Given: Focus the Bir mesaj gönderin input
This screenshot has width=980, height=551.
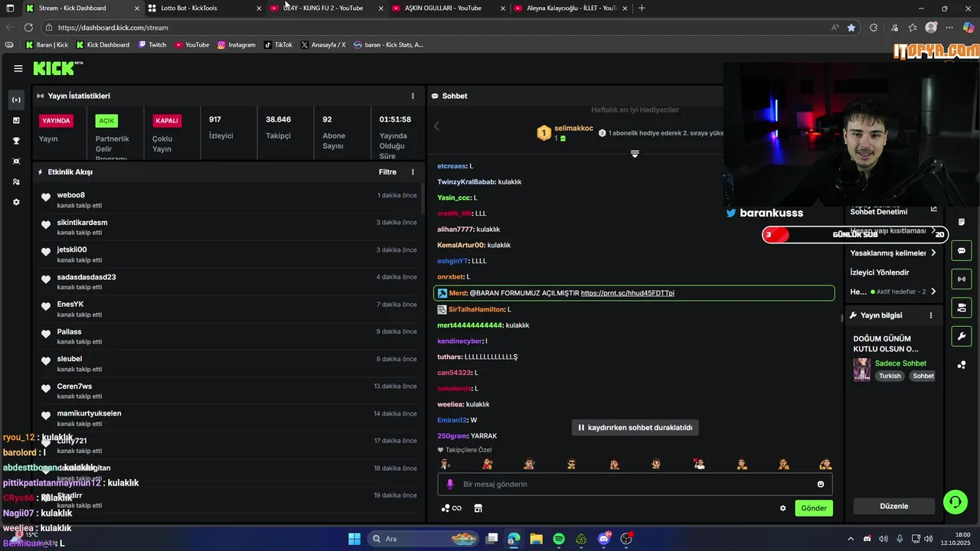Looking at the screenshot, I should coord(635,484).
